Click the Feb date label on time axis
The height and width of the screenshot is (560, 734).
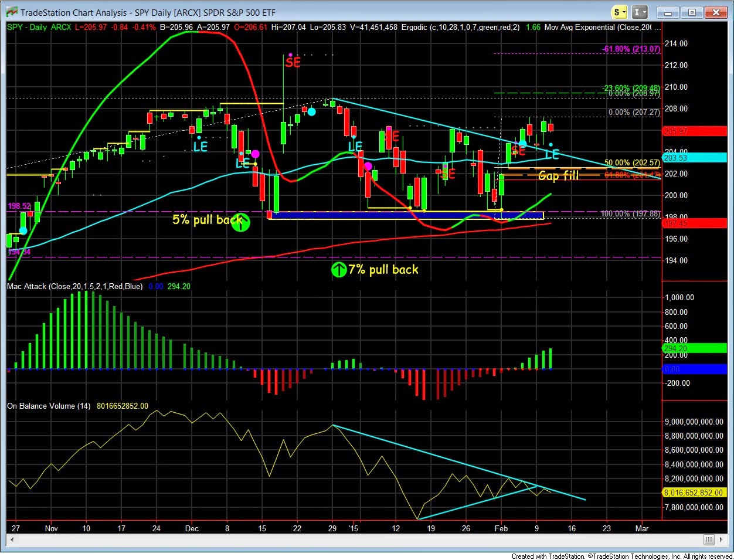tap(502, 528)
